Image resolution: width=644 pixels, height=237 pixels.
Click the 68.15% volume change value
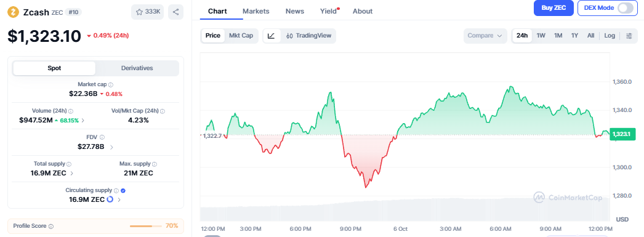68,121
